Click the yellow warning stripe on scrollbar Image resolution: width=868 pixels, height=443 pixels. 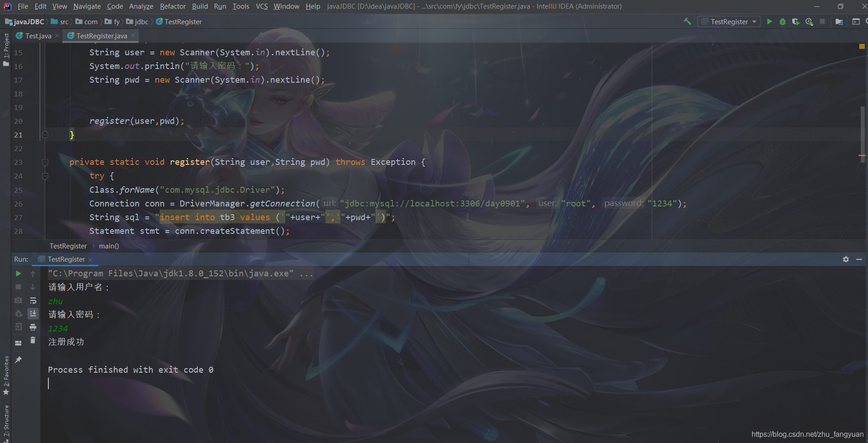pos(862,156)
